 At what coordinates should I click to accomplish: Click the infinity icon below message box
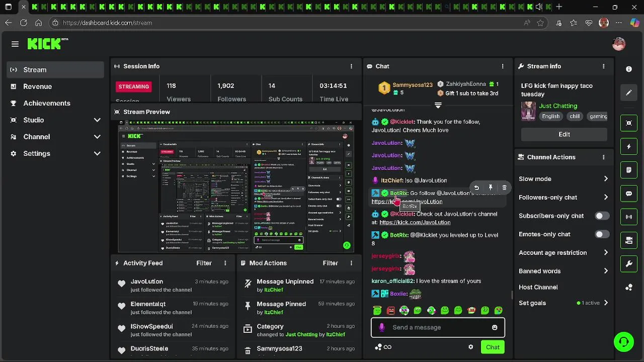[x=387, y=347]
